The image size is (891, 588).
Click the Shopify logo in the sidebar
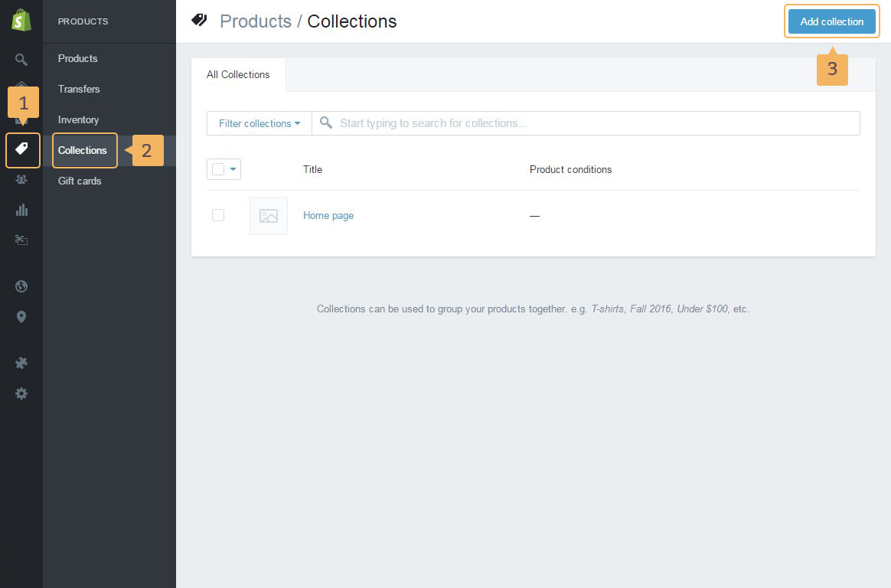(21, 21)
